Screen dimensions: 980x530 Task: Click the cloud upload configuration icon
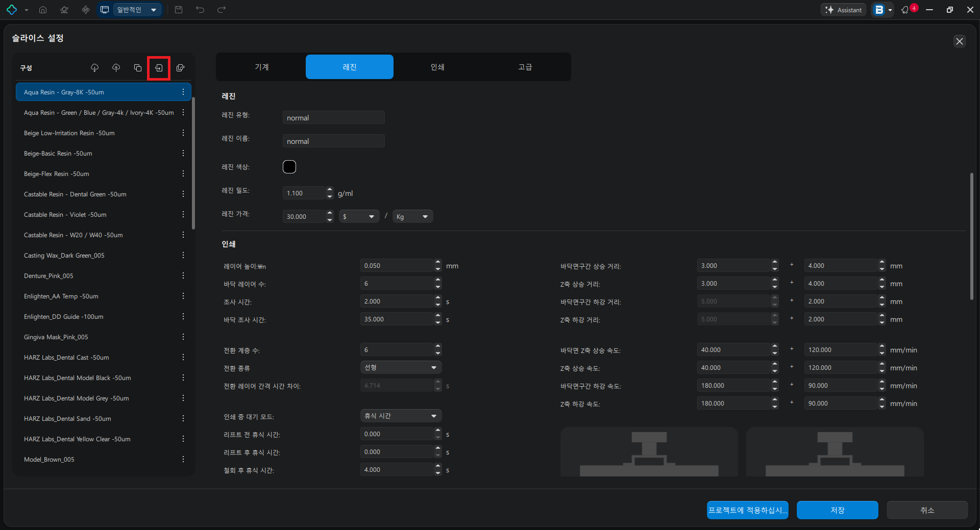(116, 68)
